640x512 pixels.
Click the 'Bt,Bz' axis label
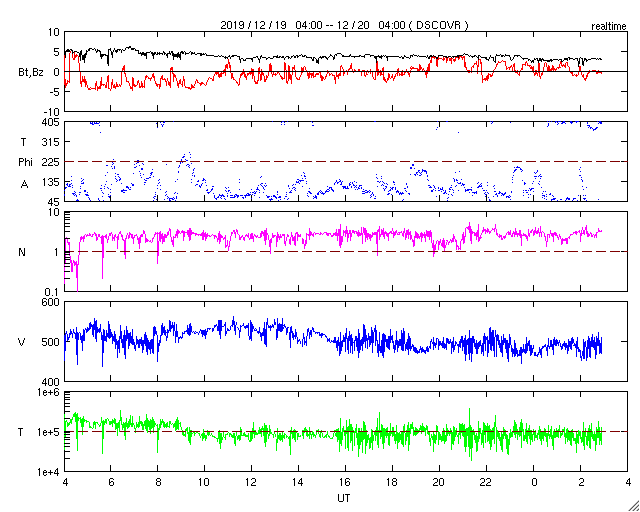point(31,73)
